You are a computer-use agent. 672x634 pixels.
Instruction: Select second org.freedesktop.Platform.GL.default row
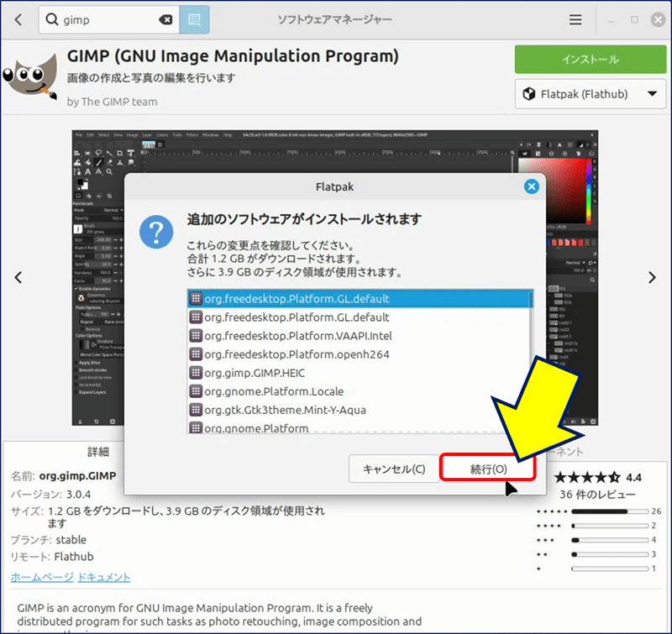(x=360, y=317)
